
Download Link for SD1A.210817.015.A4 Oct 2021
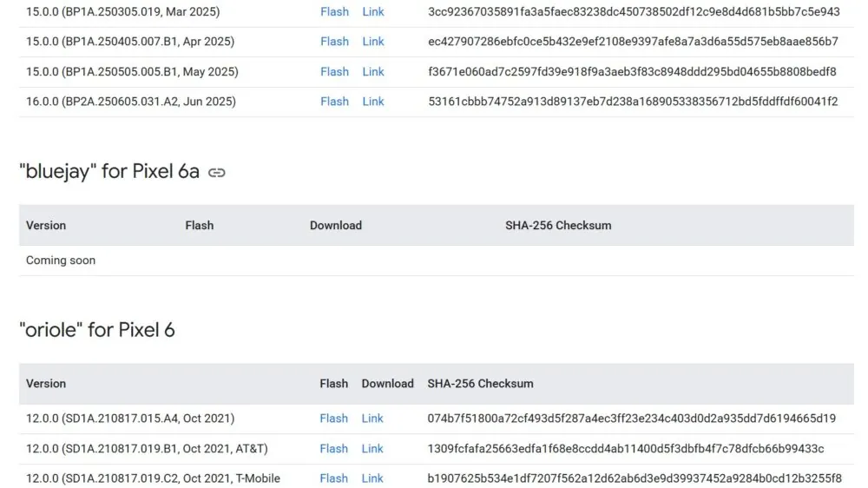372,419
